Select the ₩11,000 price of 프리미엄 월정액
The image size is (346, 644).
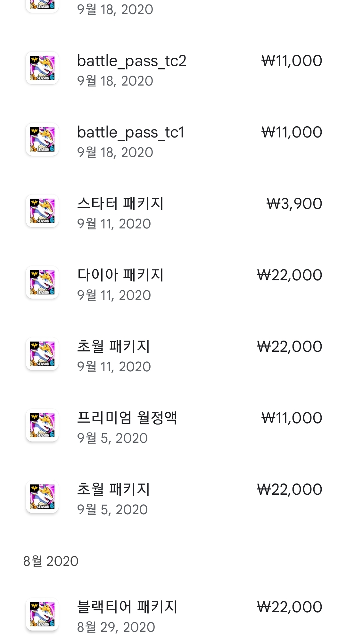click(292, 418)
